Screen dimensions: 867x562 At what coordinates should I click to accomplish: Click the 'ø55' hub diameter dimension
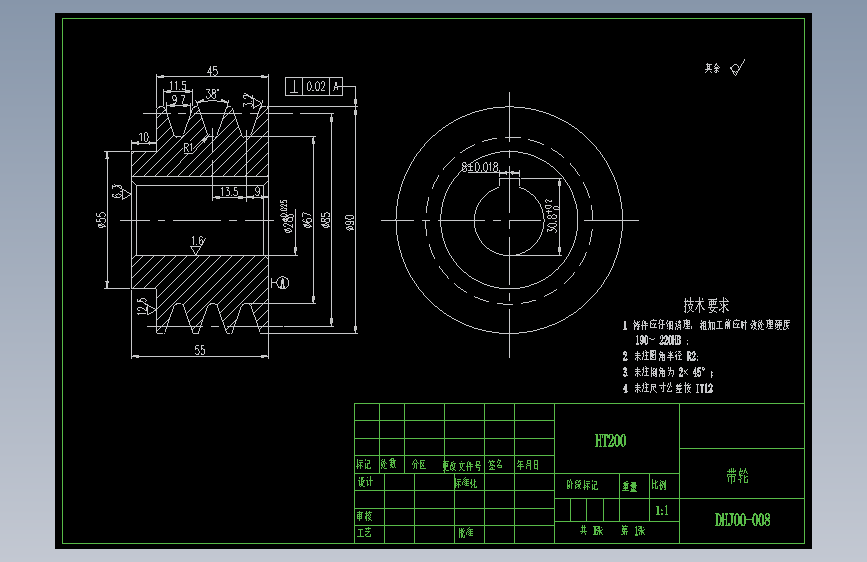pos(101,220)
